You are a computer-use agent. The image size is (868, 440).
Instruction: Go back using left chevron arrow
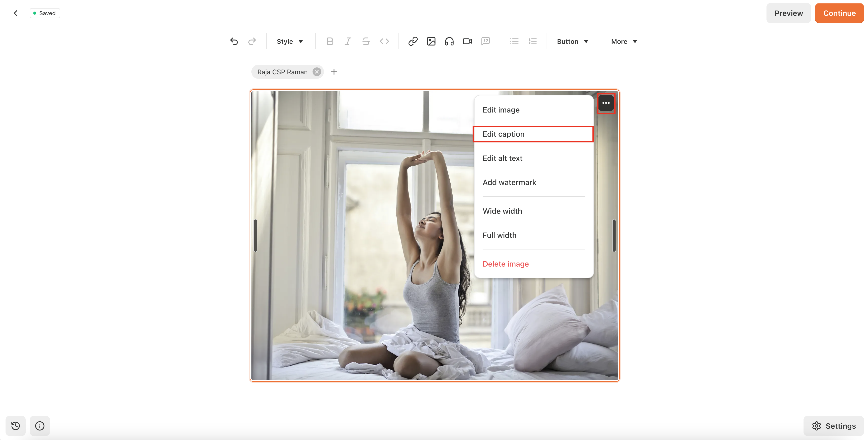click(16, 13)
